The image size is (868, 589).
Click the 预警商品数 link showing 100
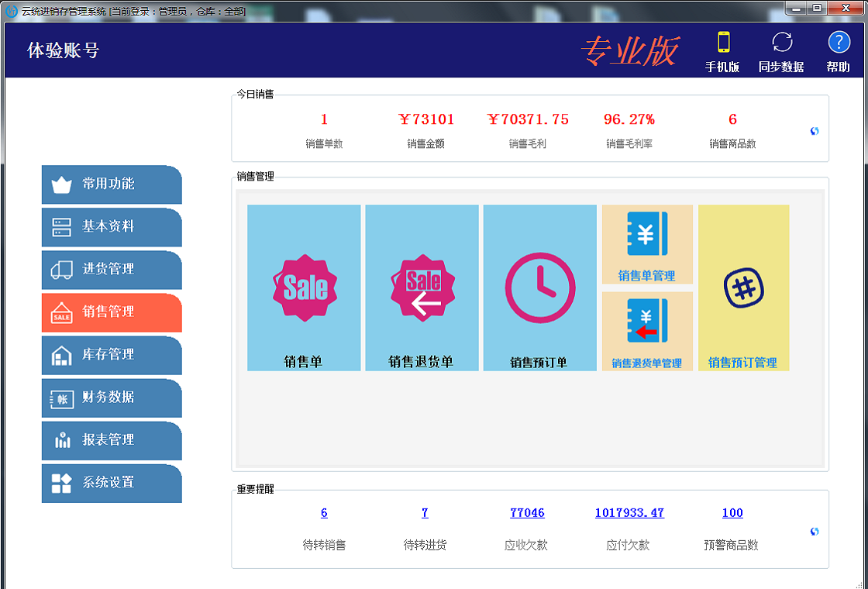click(x=732, y=513)
